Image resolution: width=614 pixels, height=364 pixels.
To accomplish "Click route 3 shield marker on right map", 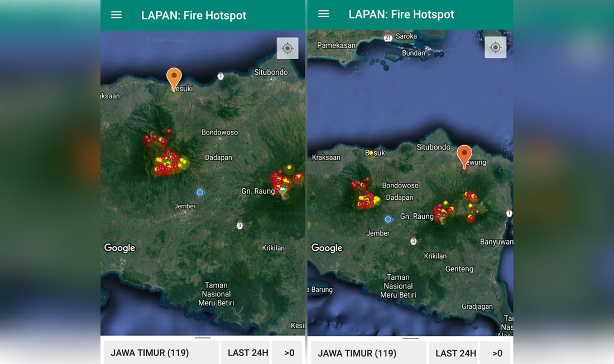I will (413, 241).
